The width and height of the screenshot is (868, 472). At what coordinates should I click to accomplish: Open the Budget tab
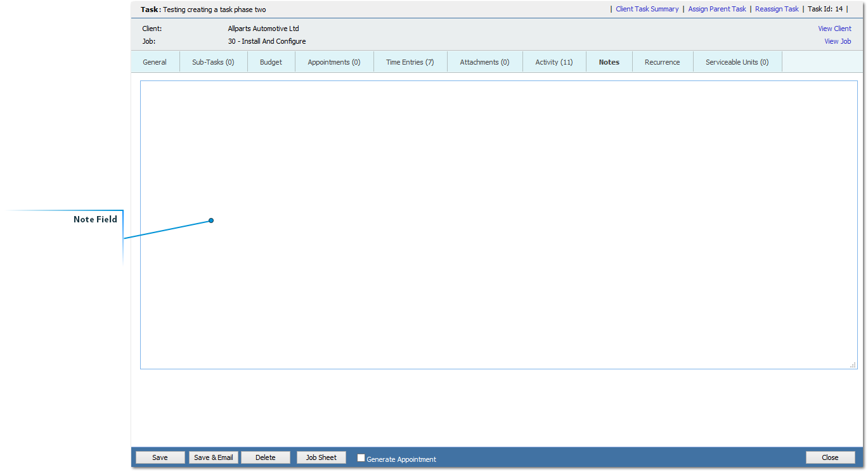click(x=271, y=62)
